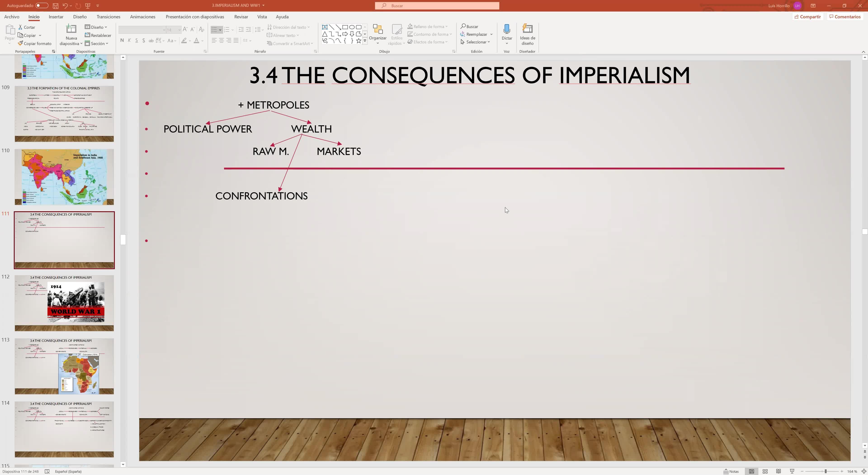Select the rectangle shape in gallery

coord(345,27)
